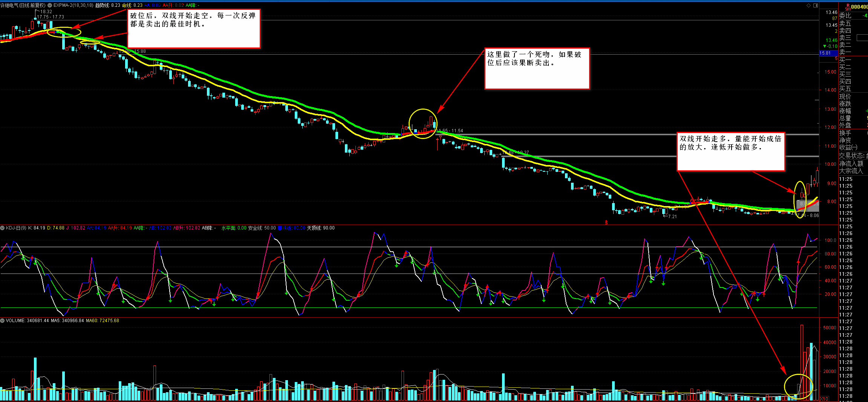Viewport: 868px width, 402px height.
Task: Click the 现价 quote label
Action: 845,96
